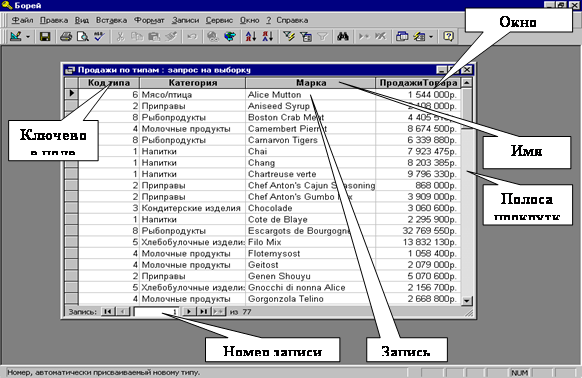Click the Gorgonzola Telino cell
Screen dimensions: 582x378
310,299
